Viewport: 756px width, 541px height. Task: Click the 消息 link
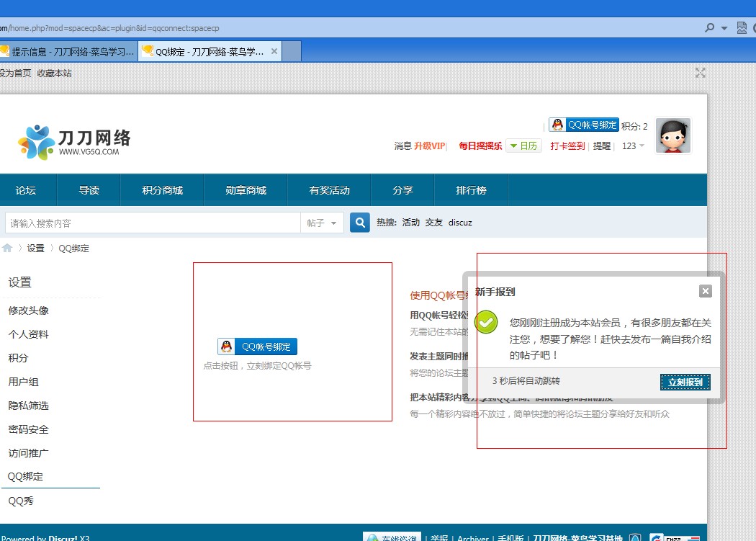(402, 146)
